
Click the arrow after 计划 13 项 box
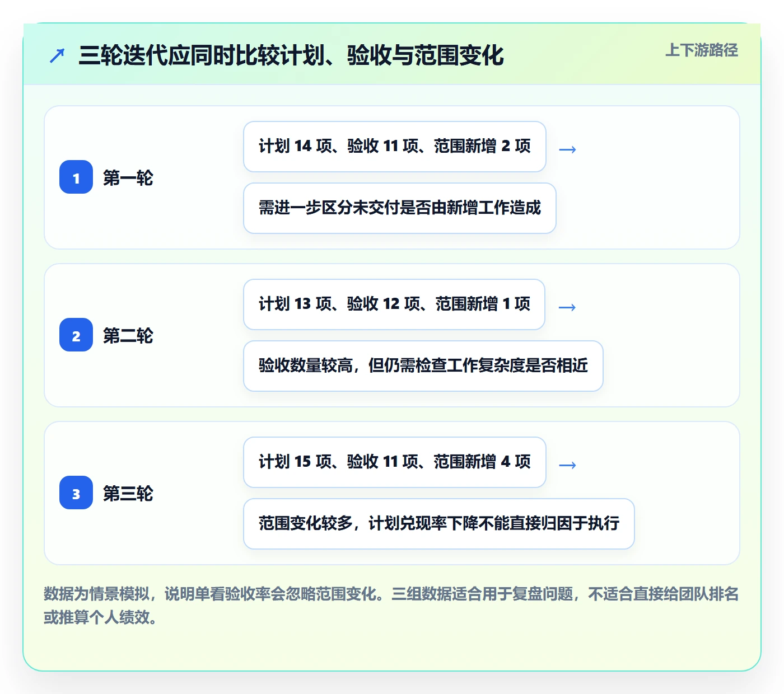click(567, 307)
